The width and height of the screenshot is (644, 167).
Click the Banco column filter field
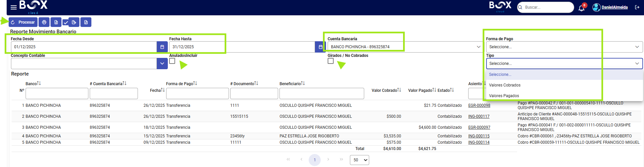point(57,93)
